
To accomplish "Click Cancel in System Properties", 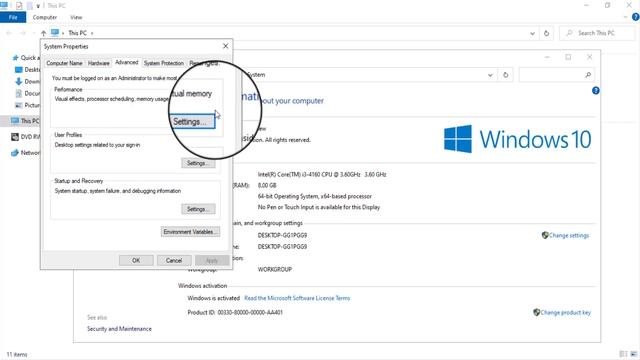I will [x=174, y=260].
